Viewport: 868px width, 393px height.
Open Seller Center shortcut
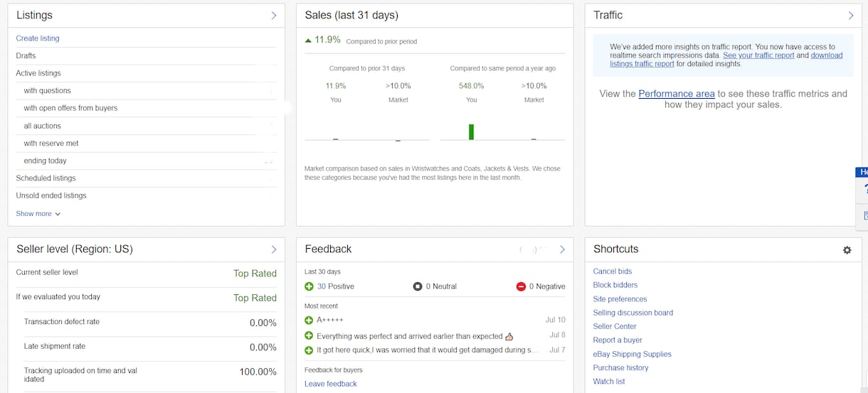click(x=615, y=326)
